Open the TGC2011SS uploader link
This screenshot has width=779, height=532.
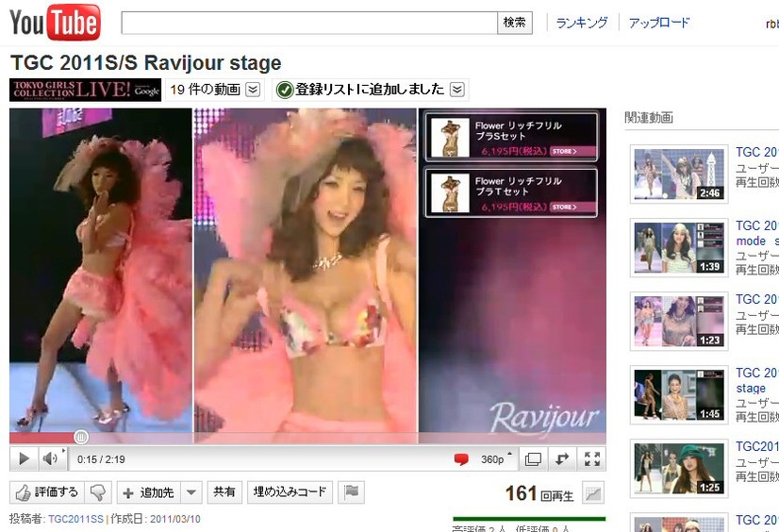pyautogui.click(x=75, y=519)
